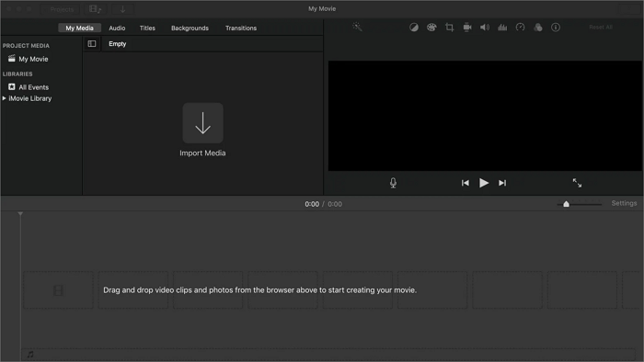This screenshot has width=644, height=362.
Task: Click the filmstrip placeholder in the timeline
Action: [58, 290]
